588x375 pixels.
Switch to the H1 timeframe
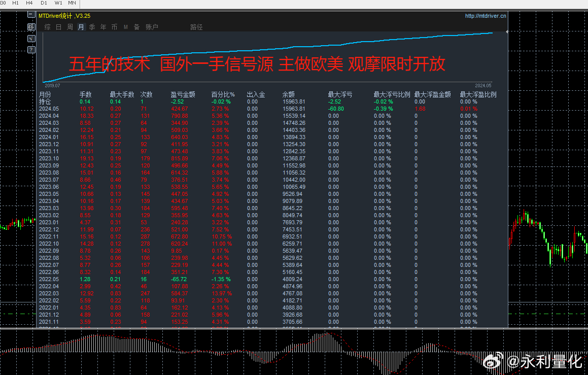pyautogui.click(x=15, y=3)
